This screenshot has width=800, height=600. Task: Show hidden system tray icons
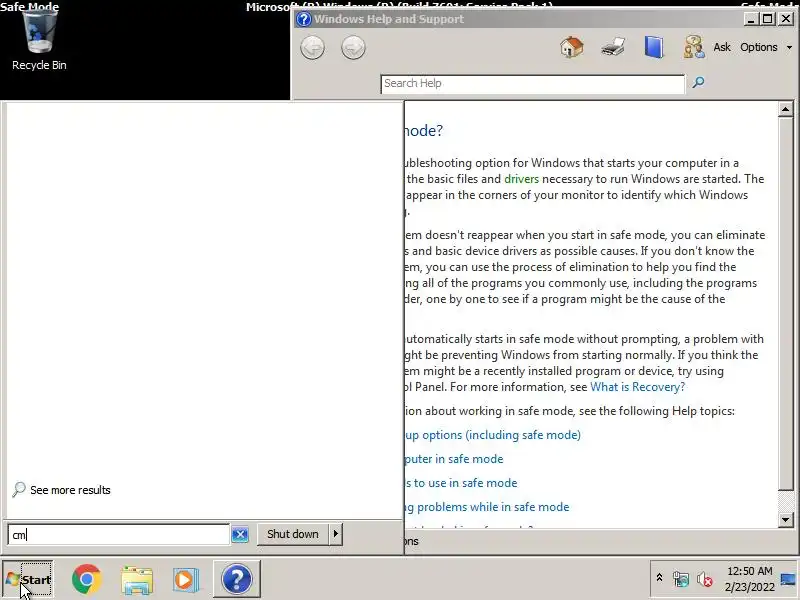[x=659, y=578]
